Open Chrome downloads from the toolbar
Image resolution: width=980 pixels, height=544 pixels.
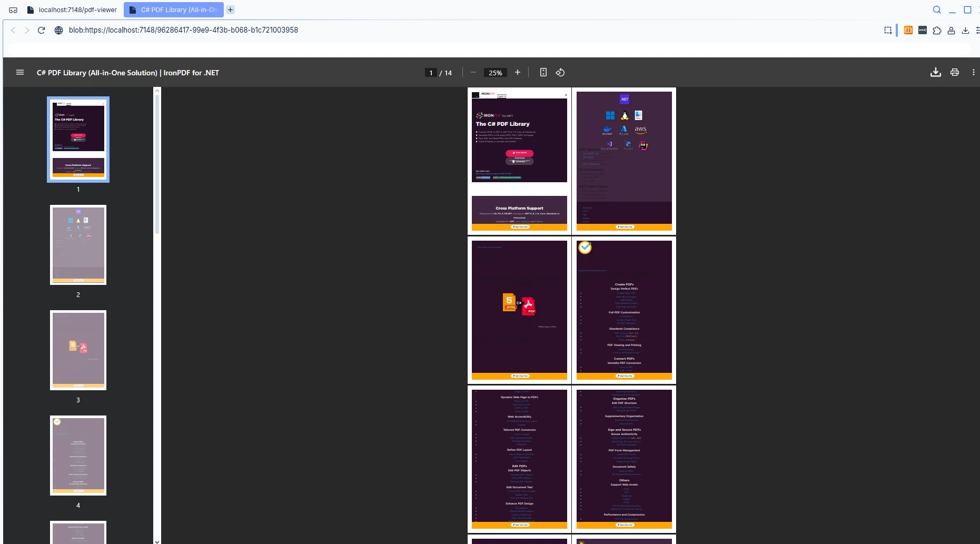pyautogui.click(x=966, y=30)
